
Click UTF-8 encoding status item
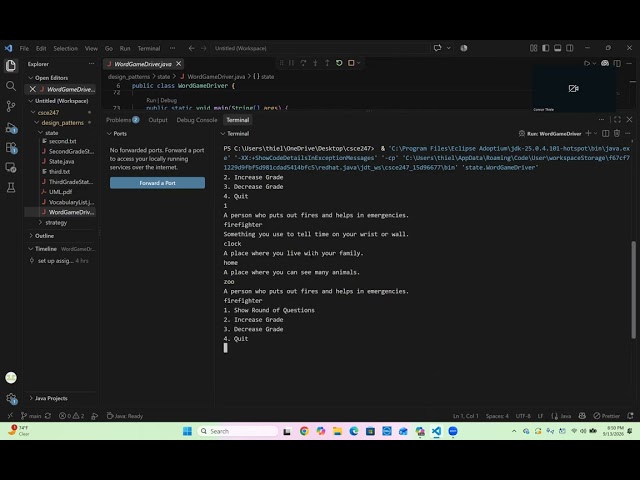(x=523, y=416)
